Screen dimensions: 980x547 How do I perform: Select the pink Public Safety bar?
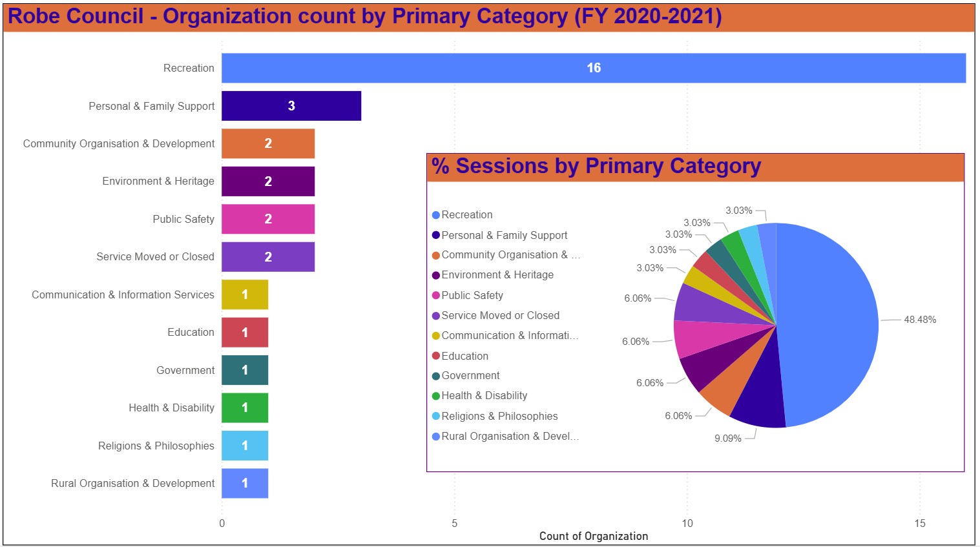[267, 219]
